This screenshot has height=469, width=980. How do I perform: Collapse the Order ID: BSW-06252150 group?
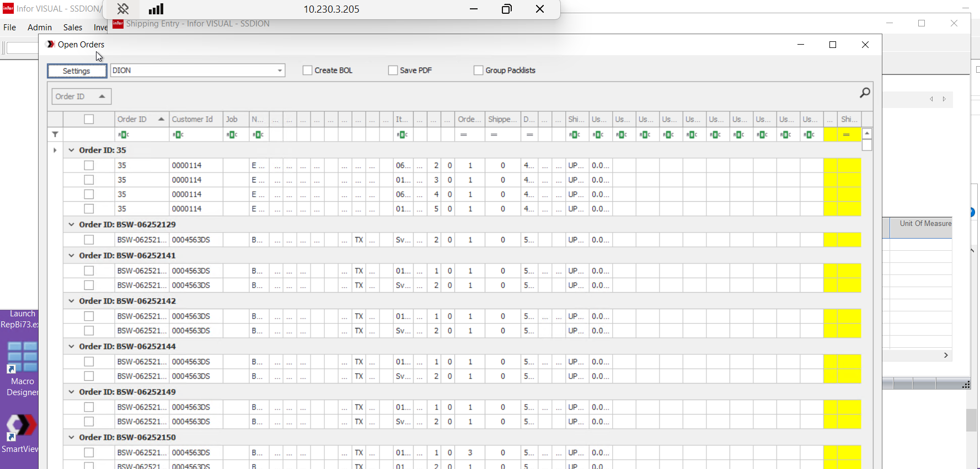71,437
